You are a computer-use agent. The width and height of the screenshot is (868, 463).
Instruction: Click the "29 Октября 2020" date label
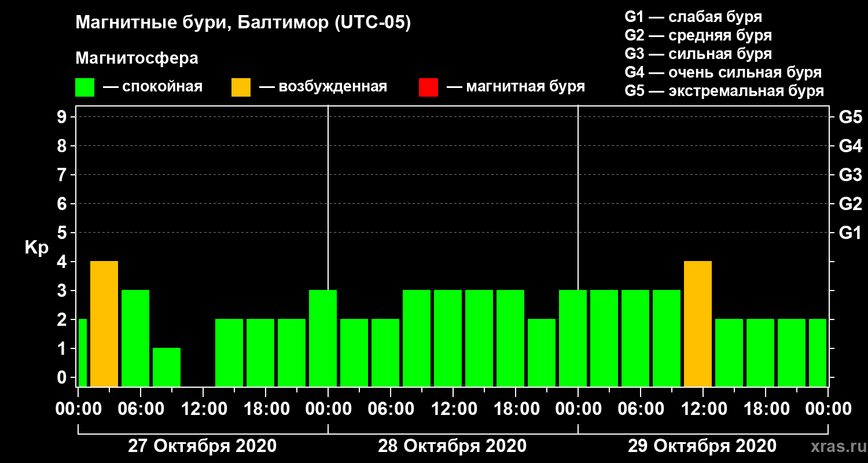702,446
